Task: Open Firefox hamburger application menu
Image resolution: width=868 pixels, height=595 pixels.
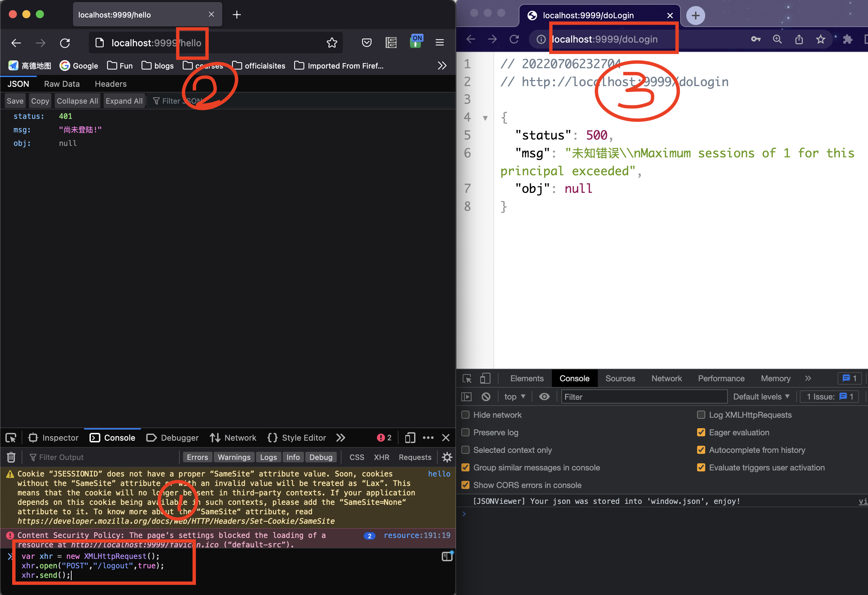Action: (x=440, y=43)
